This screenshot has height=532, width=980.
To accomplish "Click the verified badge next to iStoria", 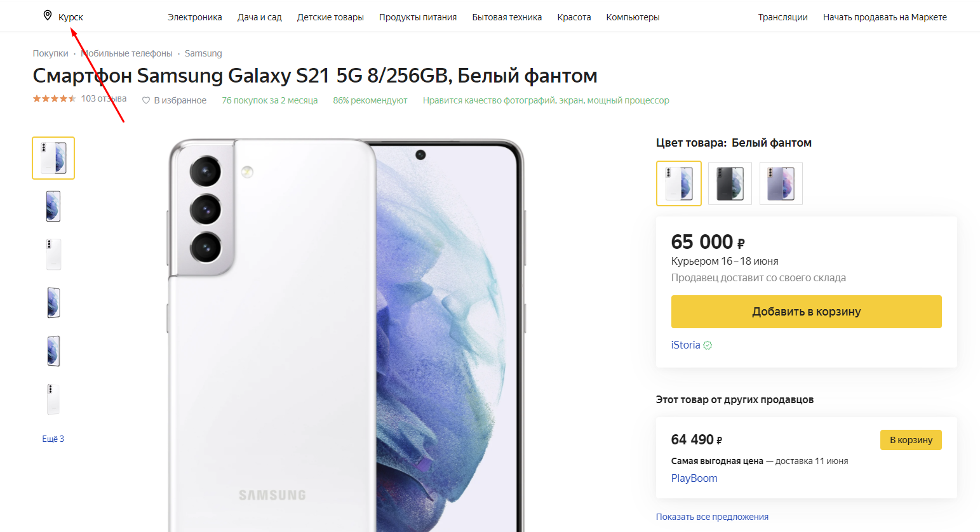I will pos(708,345).
